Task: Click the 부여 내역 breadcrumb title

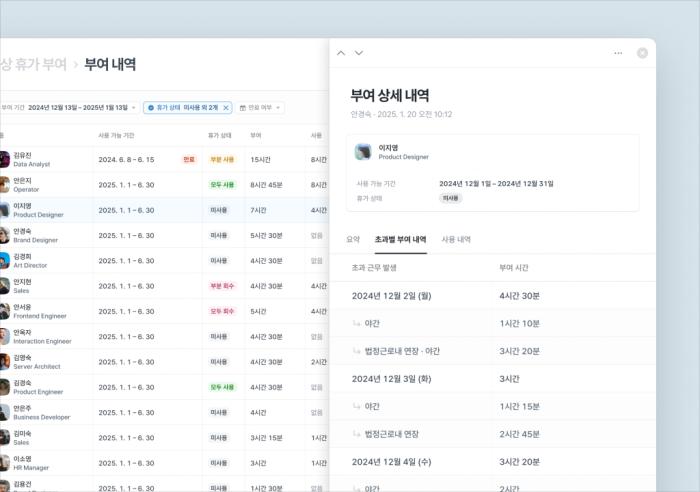Action: point(110,64)
